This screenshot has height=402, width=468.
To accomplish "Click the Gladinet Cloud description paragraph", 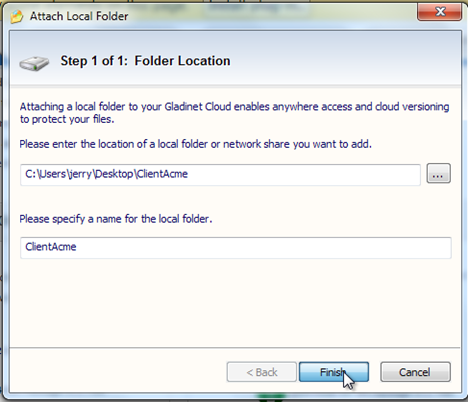I will click(234, 113).
